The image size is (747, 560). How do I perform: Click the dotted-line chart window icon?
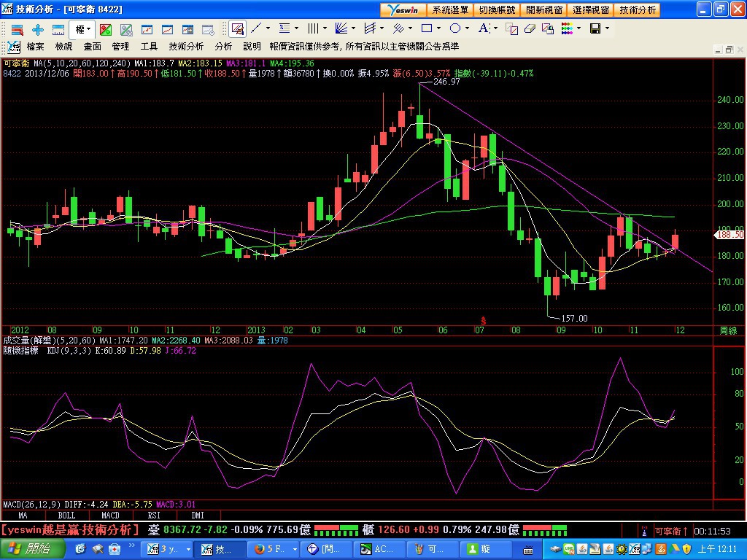[147, 29]
